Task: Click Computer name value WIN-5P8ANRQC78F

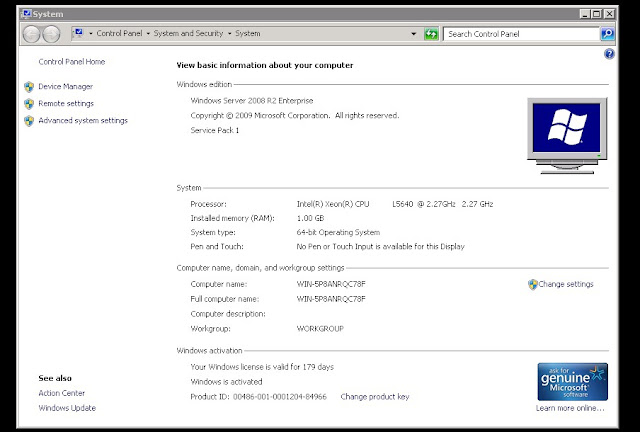Action: tap(331, 284)
